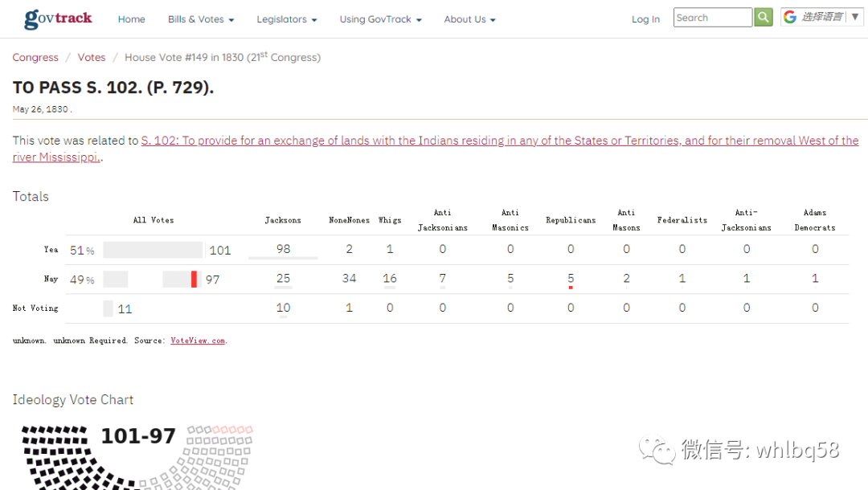
Task: Click the Yea vote percentage bar
Action: pyautogui.click(x=153, y=250)
